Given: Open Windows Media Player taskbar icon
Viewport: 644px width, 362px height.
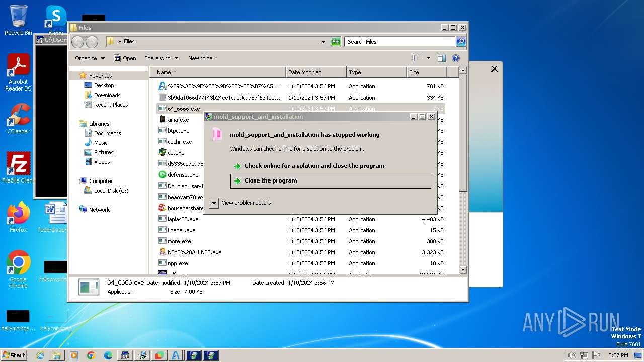Looking at the screenshot, I should coord(74,355).
